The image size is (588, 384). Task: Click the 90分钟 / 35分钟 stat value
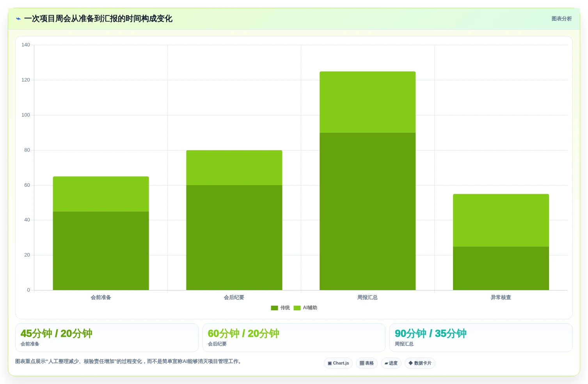431,334
